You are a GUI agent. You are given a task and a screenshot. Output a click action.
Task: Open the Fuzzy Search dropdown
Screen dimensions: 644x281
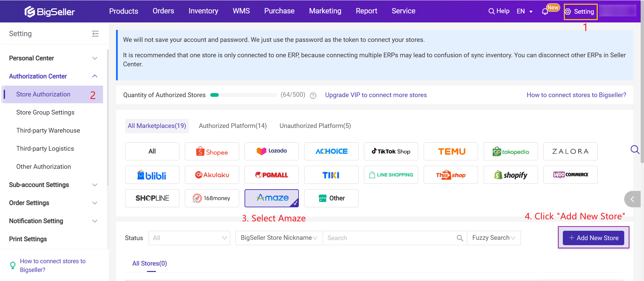coord(493,238)
